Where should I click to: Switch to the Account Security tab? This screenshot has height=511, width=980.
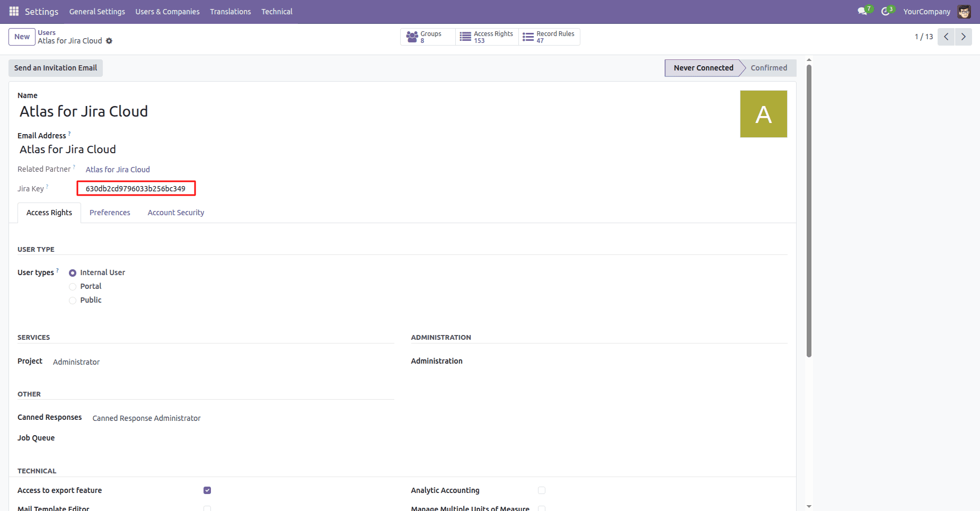(176, 213)
